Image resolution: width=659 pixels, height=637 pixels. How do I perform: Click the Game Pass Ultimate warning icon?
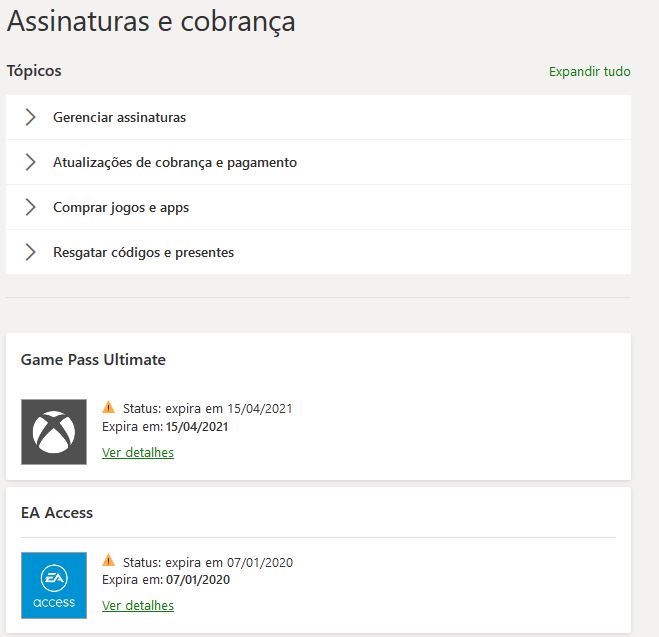[109, 408]
